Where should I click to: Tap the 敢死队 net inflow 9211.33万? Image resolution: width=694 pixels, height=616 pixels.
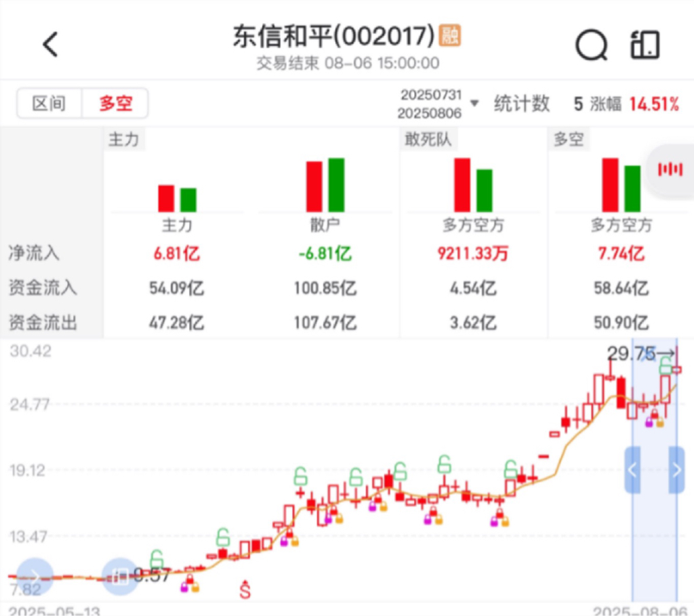click(x=473, y=253)
